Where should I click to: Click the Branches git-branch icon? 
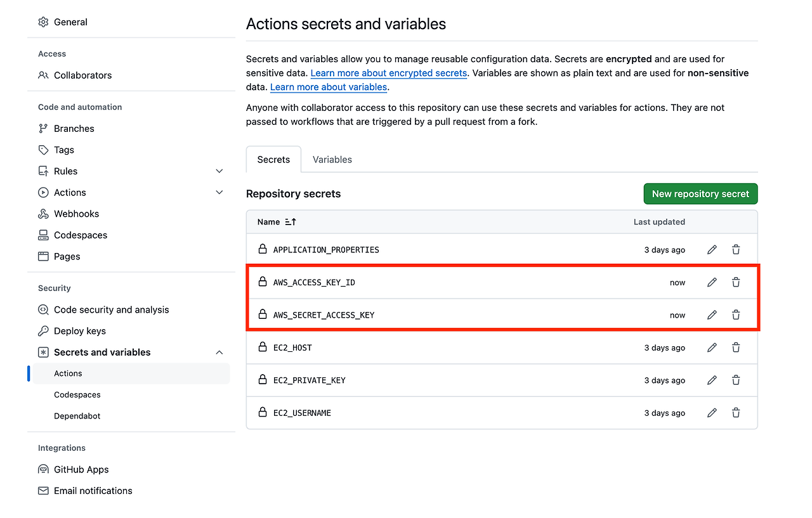click(43, 128)
